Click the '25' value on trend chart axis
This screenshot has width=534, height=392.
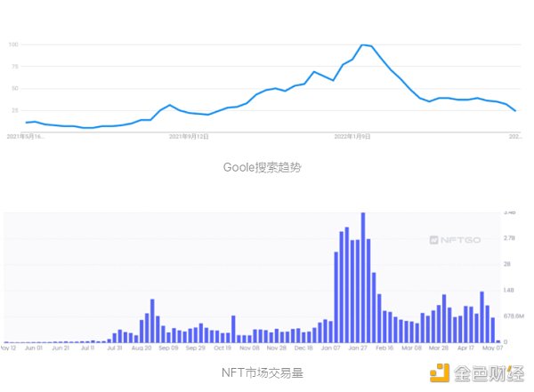15,110
